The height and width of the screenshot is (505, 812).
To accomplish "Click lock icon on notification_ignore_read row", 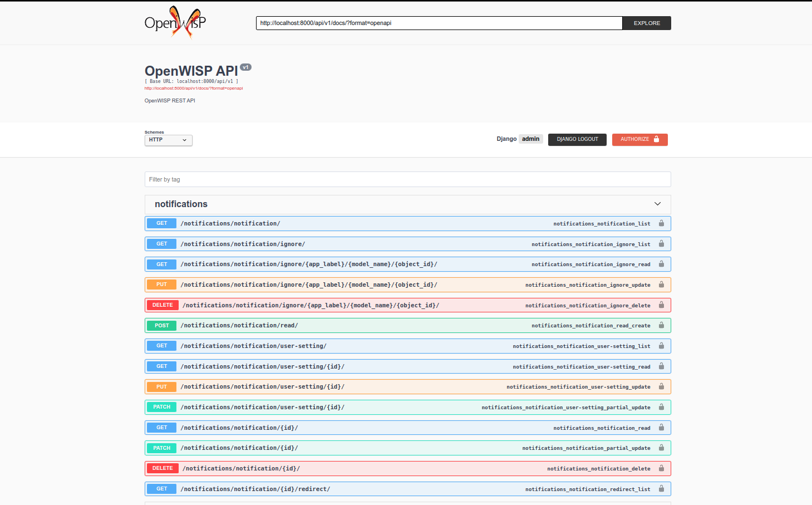I will click(661, 264).
